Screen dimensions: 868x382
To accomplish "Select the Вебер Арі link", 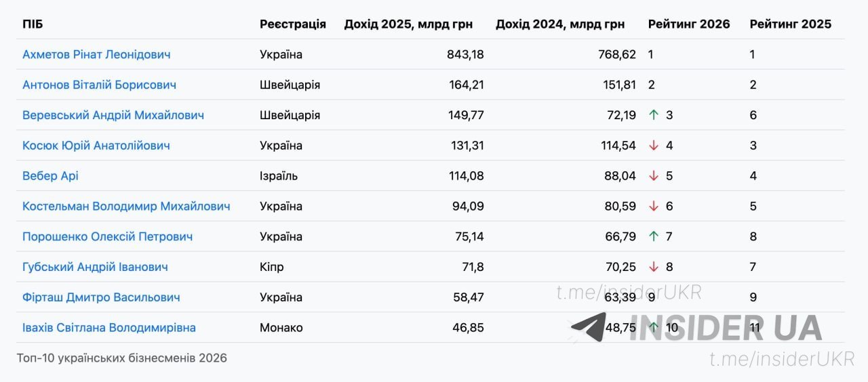I will (x=50, y=176).
